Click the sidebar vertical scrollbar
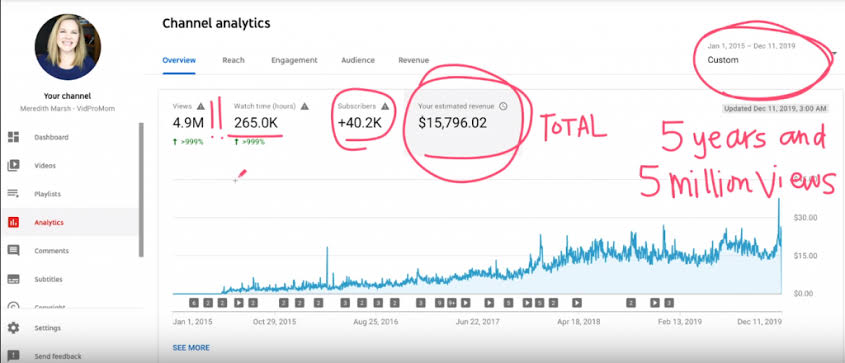Image resolution: width=845 pixels, height=363 pixels. tap(141, 190)
